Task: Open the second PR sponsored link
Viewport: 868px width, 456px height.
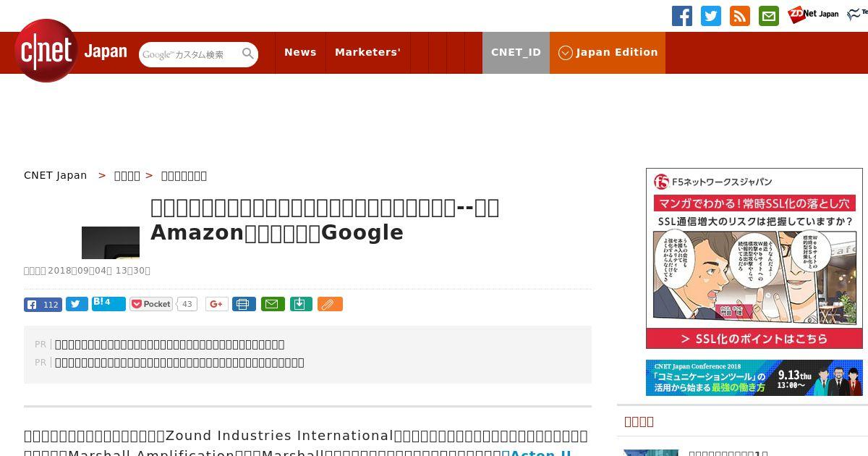Action: point(179,363)
